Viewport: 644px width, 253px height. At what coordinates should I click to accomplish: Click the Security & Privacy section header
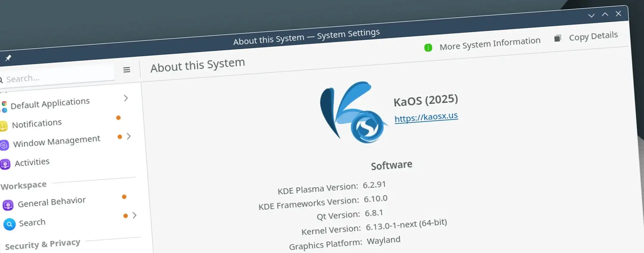point(43,244)
